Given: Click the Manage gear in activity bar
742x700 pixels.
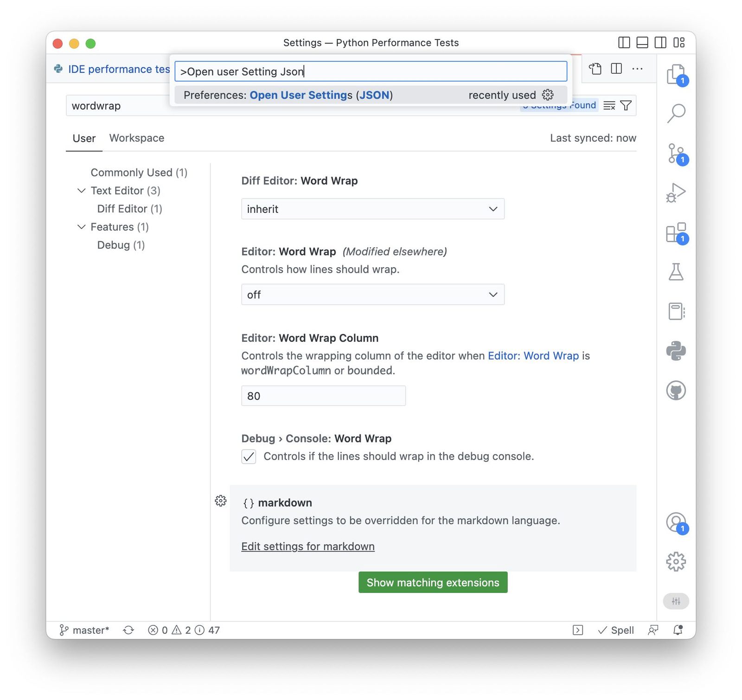Looking at the screenshot, I should (676, 562).
